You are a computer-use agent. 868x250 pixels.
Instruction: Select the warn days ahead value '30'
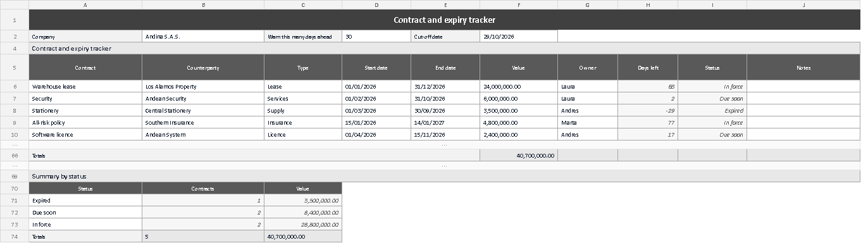pyautogui.click(x=376, y=36)
